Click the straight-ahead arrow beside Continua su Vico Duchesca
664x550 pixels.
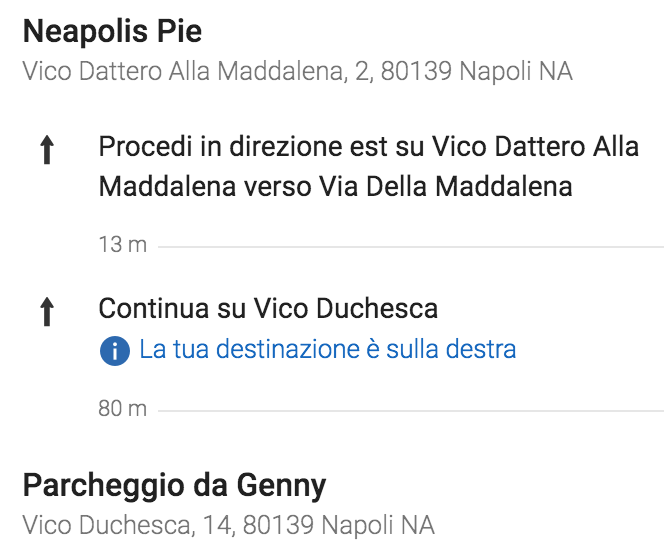pos(47,312)
